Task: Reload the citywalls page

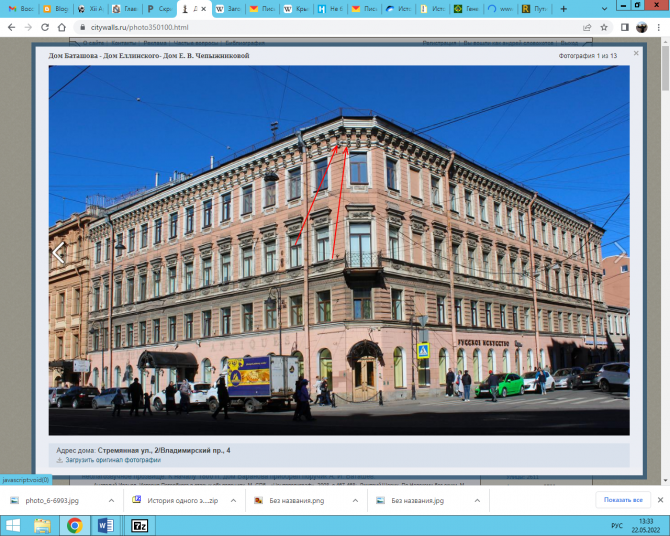Action: click(x=46, y=27)
